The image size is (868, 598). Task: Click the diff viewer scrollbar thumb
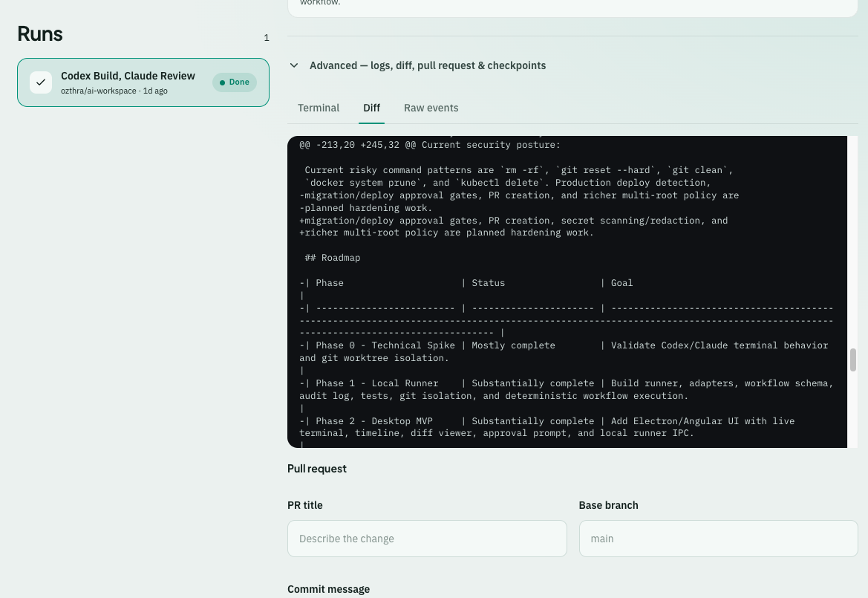[x=853, y=360]
